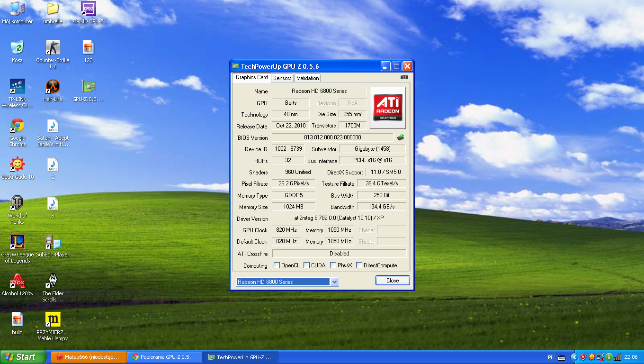Select the League of Legends shortcut
The image size is (644, 364).
[x=18, y=249]
